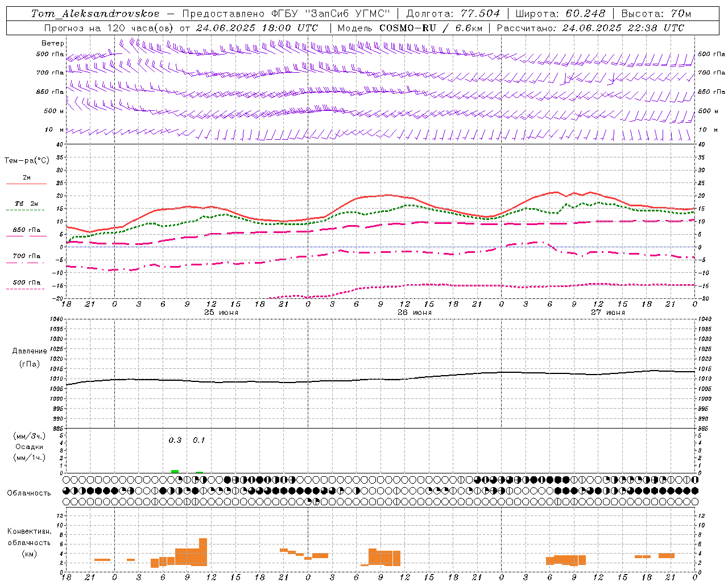728x582 pixels.
Task: Click the green precipitation bar under '0.3'
Action: click(175, 471)
